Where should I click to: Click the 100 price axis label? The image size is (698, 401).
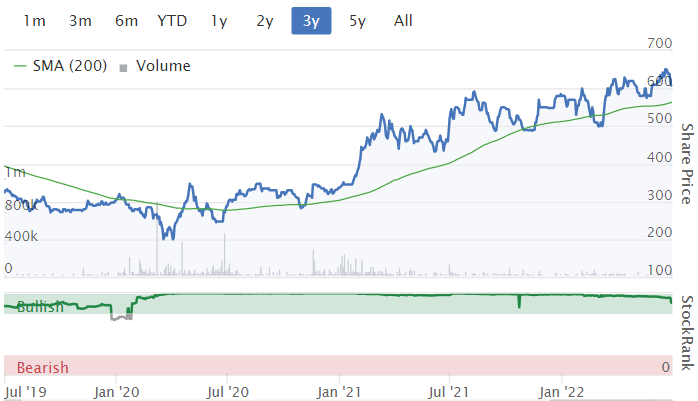[660, 270]
